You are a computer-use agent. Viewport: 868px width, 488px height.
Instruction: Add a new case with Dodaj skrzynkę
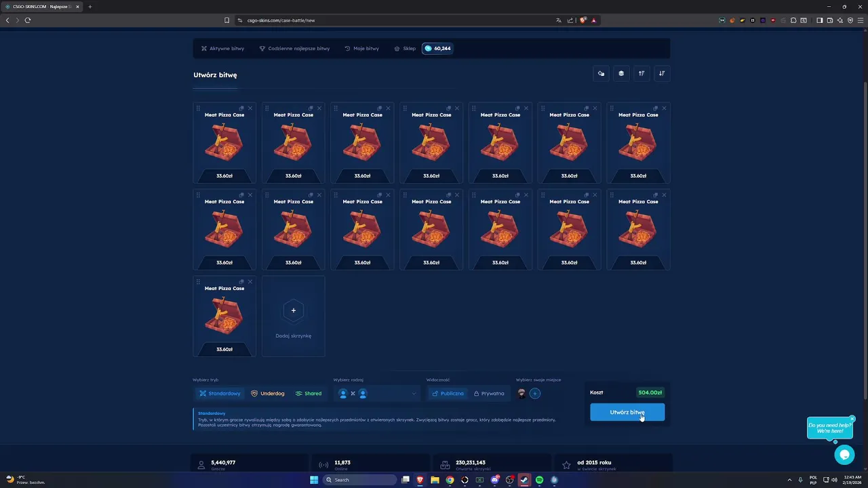[x=294, y=316]
